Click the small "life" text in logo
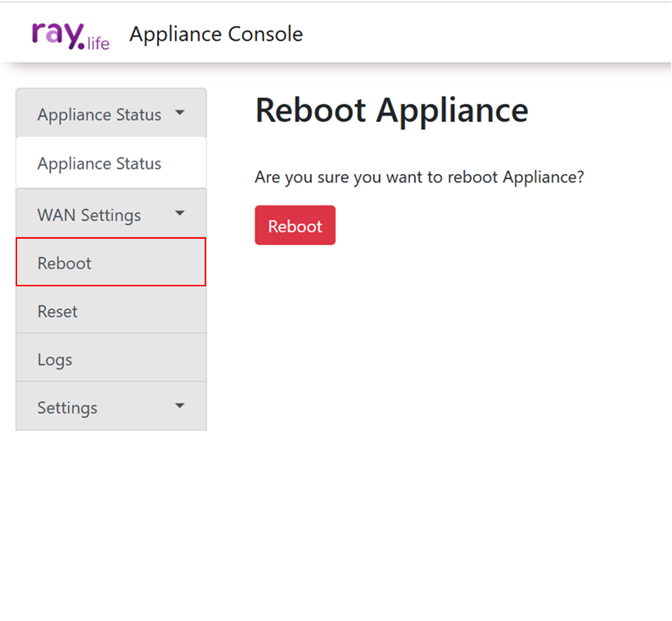This screenshot has height=621, width=672. [98, 43]
